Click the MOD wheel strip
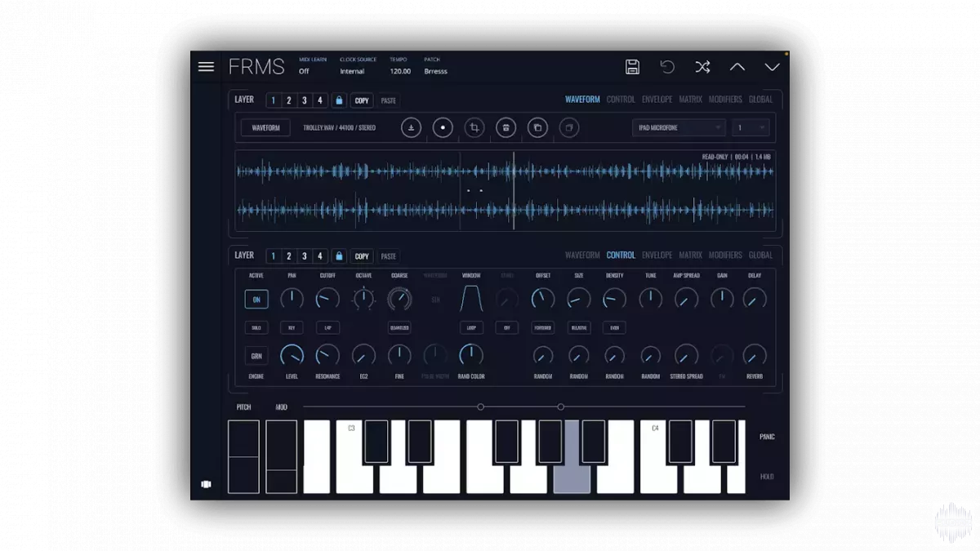Screen dimensions: 980x551 point(282,457)
